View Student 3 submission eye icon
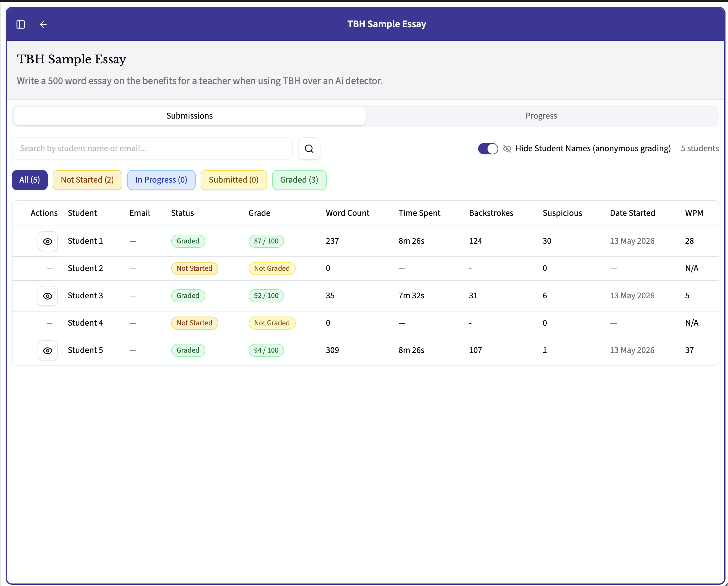This screenshot has width=728, height=586. (x=48, y=296)
